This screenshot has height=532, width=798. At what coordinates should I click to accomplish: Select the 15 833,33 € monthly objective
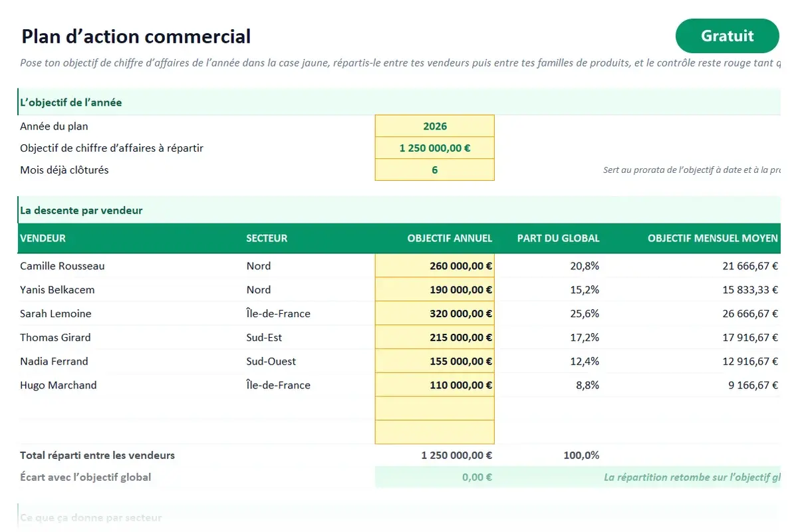click(x=750, y=290)
